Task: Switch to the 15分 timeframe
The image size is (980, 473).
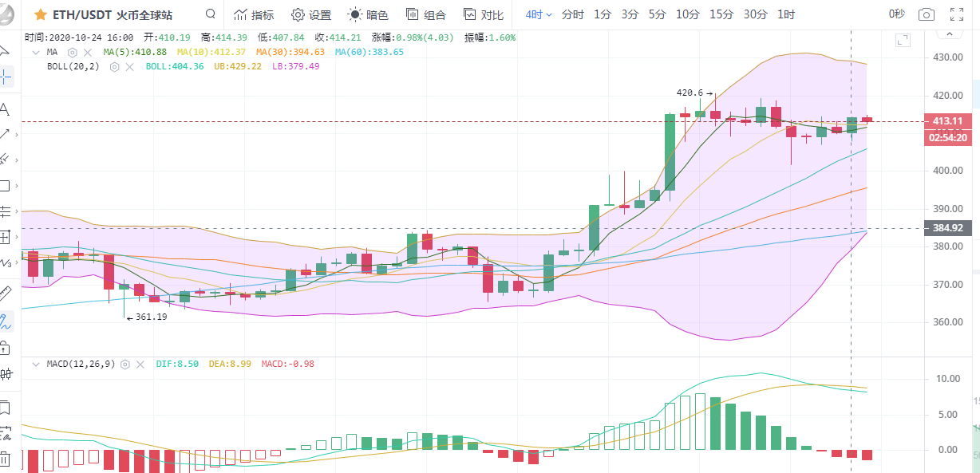Action: click(x=721, y=14)
